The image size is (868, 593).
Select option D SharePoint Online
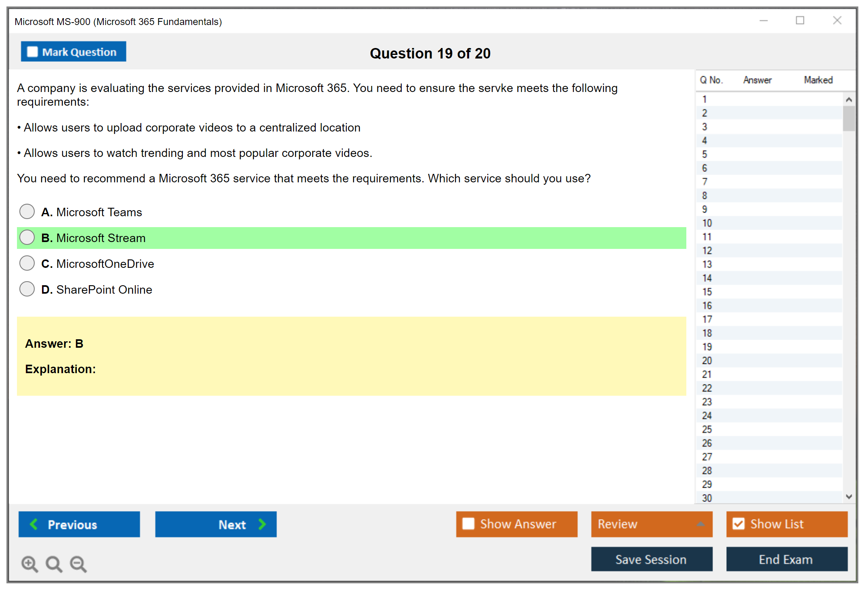point(27,289)
